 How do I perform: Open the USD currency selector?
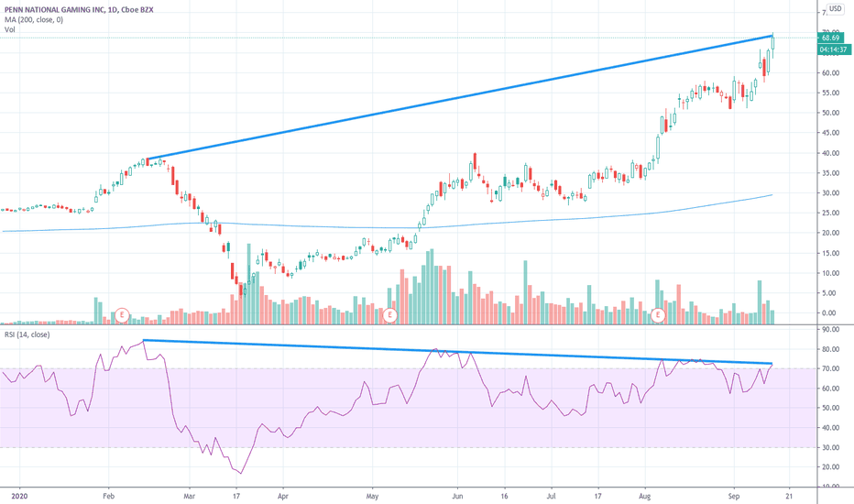point(835,9)
